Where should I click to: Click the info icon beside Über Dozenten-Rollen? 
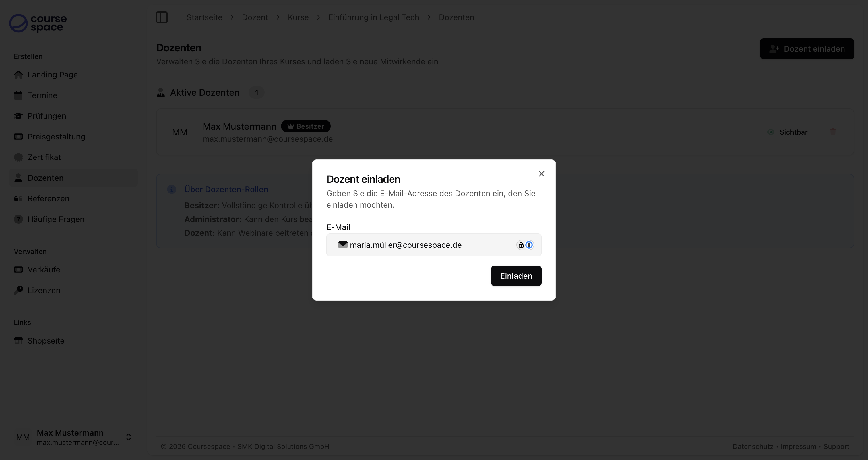(172, 189)
